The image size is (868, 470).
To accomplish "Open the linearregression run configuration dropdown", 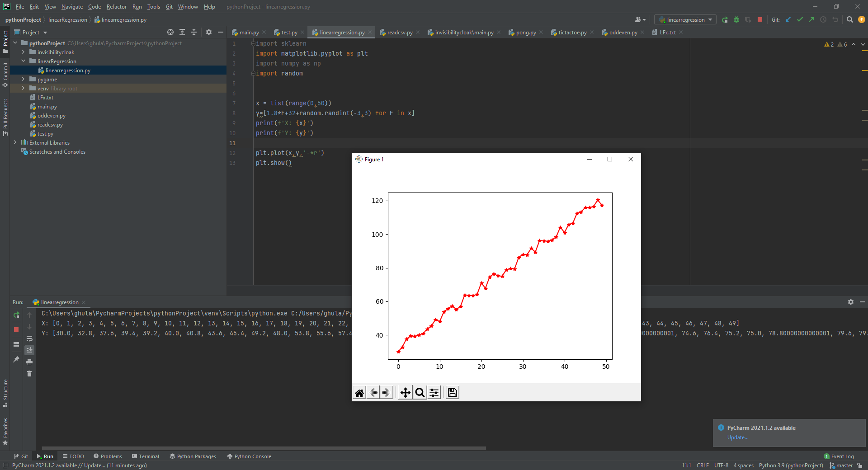I will [685, 20].
